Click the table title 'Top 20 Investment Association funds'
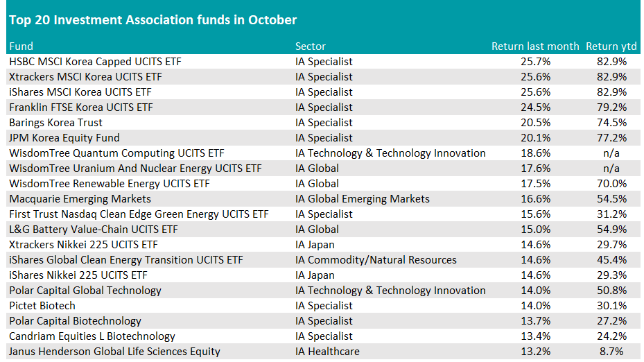This screenshot has height=362, width=644. (153, 20)
